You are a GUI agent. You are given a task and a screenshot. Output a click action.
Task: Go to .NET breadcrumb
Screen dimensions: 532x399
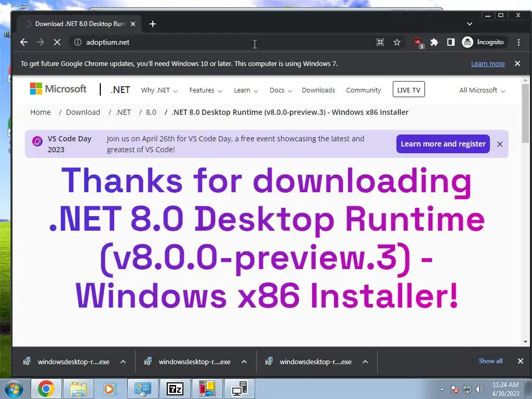[123, 112]
